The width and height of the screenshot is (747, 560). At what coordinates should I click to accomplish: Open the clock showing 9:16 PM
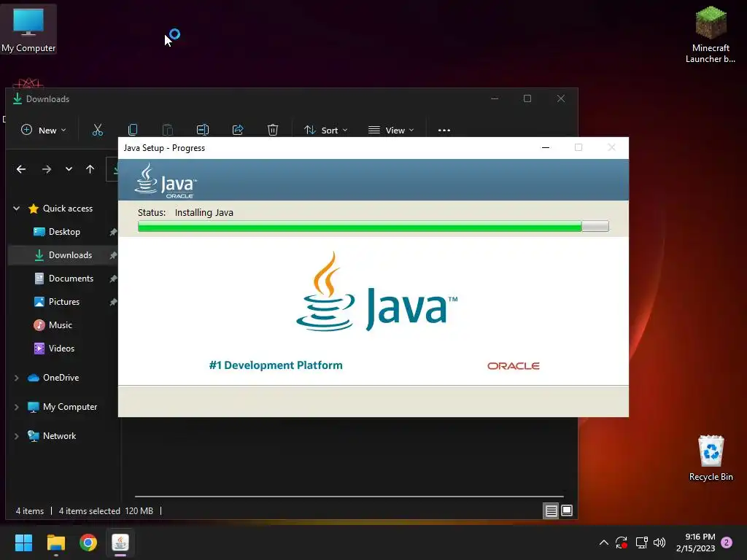pos(695,542)
